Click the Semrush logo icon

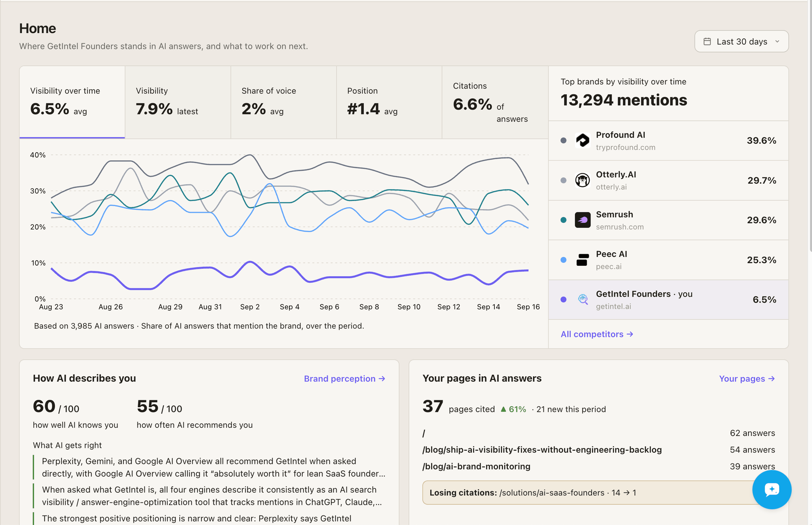tap(582, 220)
